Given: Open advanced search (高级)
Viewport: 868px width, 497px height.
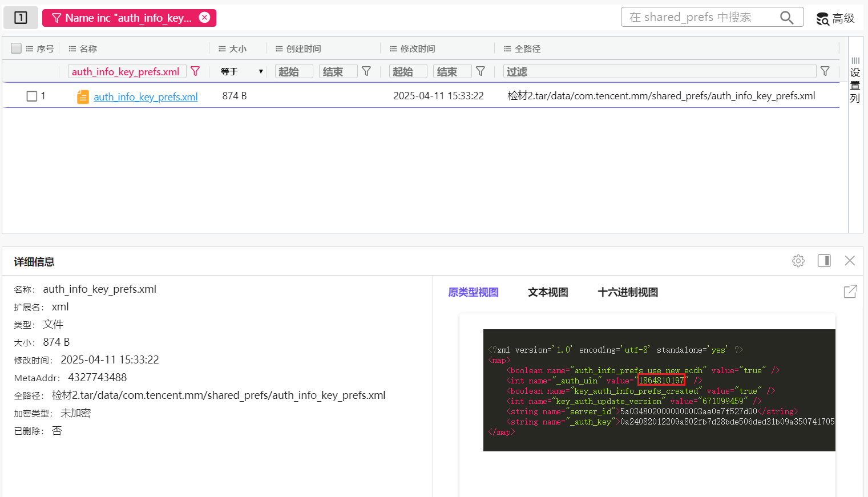Looking at the screenshot, I should tap(835, 18).
